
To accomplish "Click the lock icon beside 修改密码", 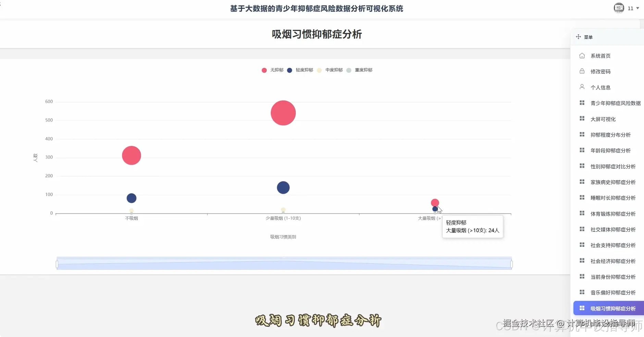I will coord(582,71).
